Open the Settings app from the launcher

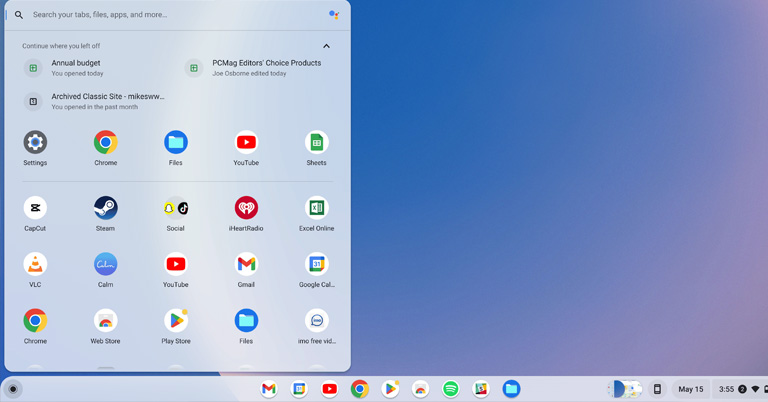(35, 143)
